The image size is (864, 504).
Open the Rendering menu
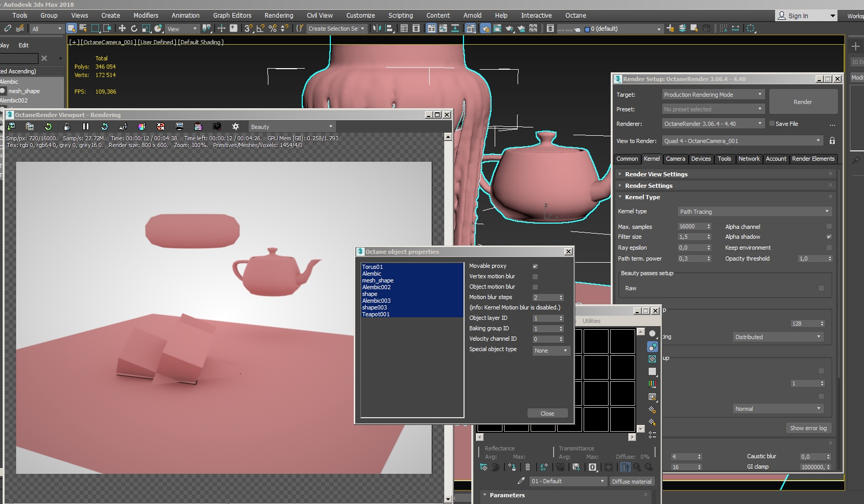pos(279,16)
